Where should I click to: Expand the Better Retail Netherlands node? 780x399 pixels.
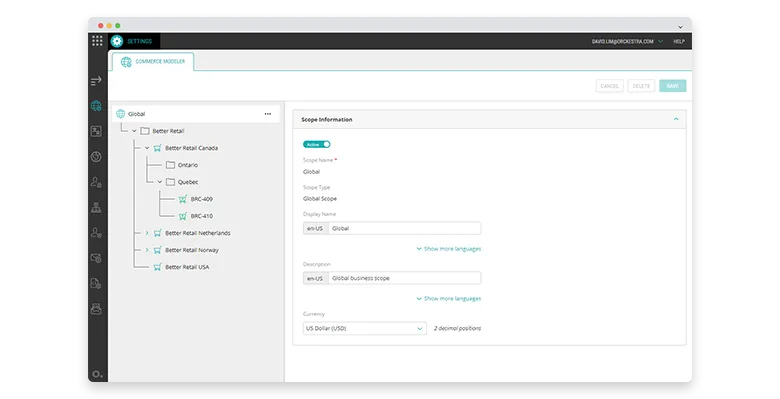coord(147,233)
